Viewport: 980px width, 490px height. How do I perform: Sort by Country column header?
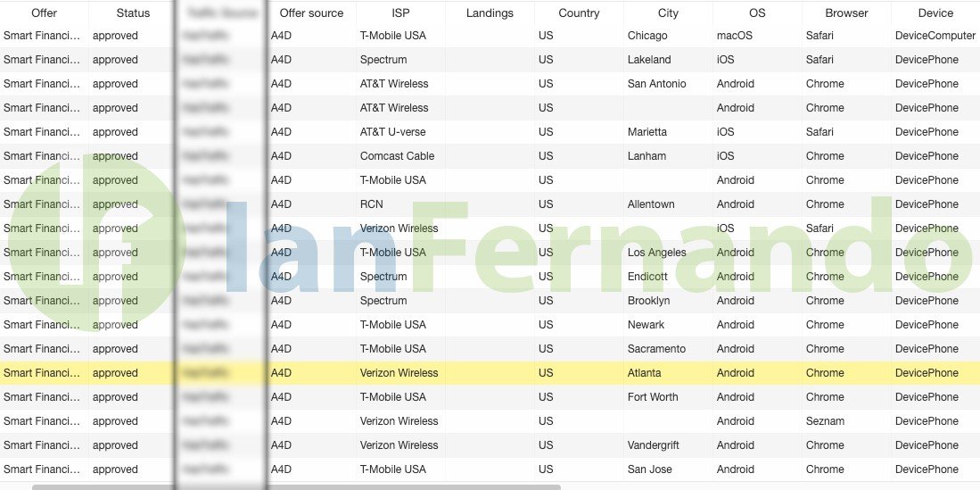(x=579, y=12)
